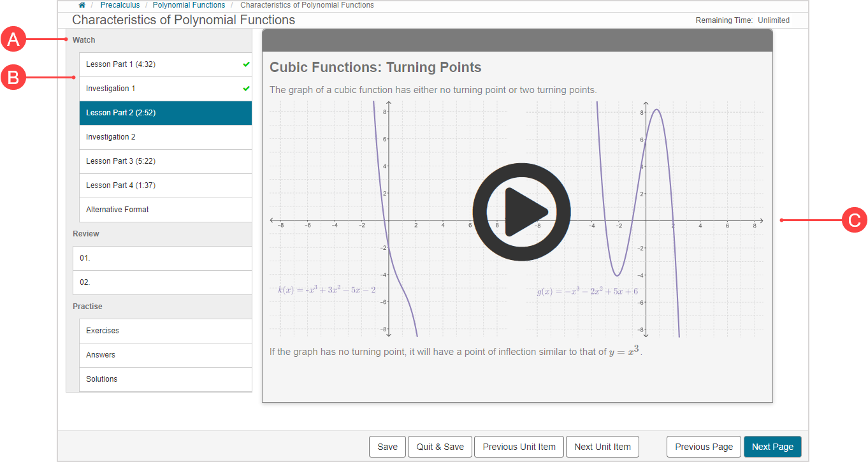Open Review question 02.

pyautogui.click(x=85, y=282)
